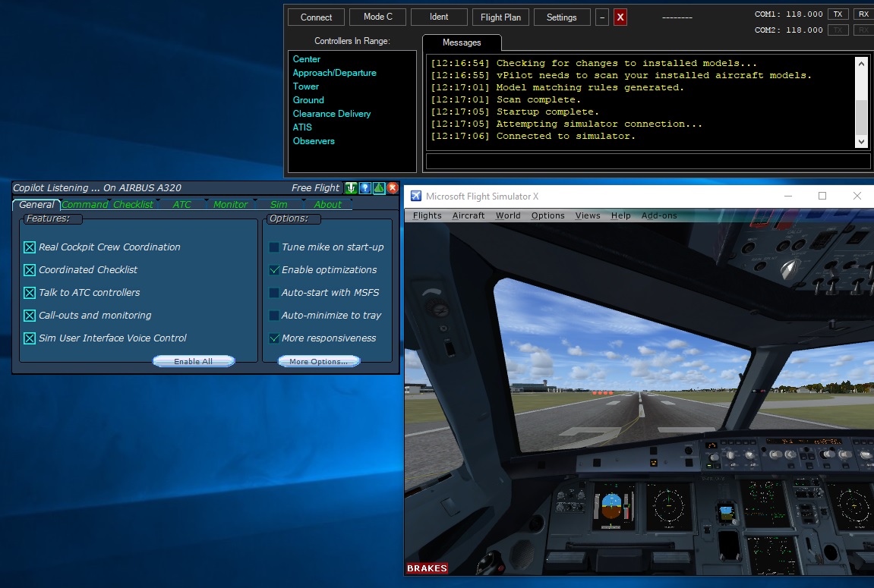Open the Options menu in Flight Simulator
The height and width of the screenshot is (588, 874).
tap(547, 215)
